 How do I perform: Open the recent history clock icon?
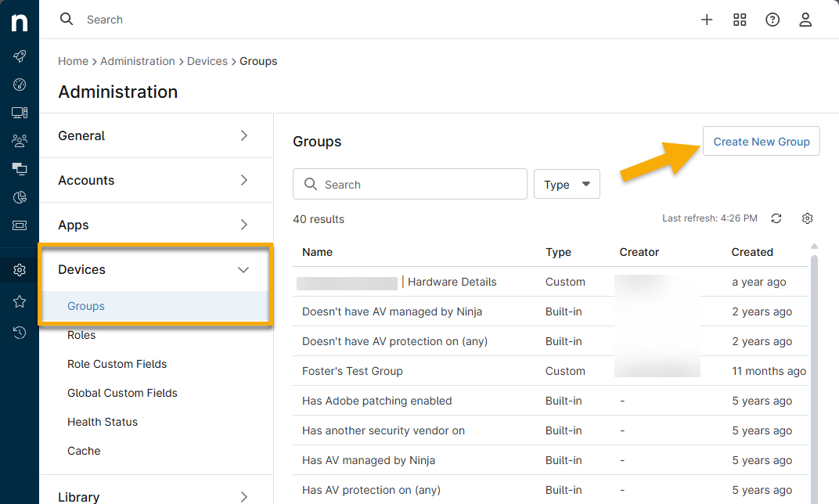click(x=20, y=333)
